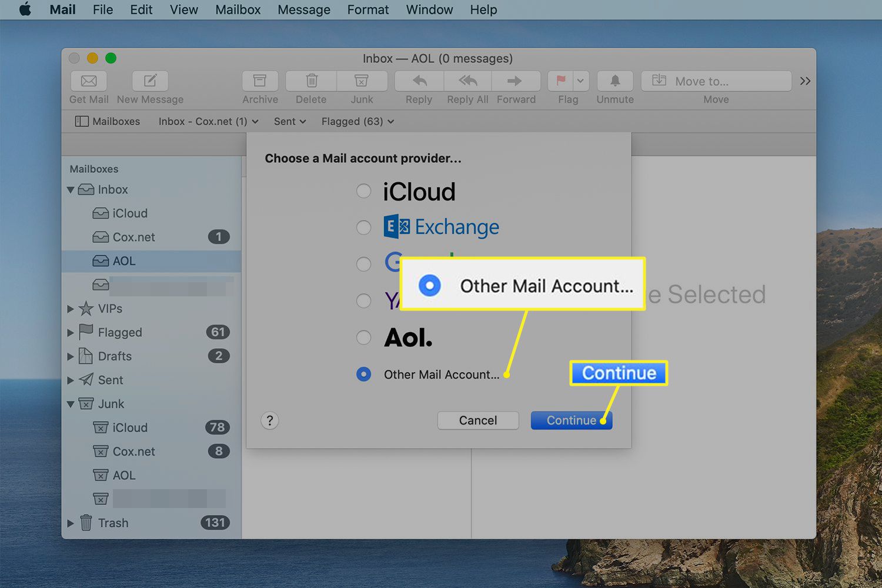Viewport: 882px width, 588px height.
Task: Open the Help menu
Action: coord(483,9)
